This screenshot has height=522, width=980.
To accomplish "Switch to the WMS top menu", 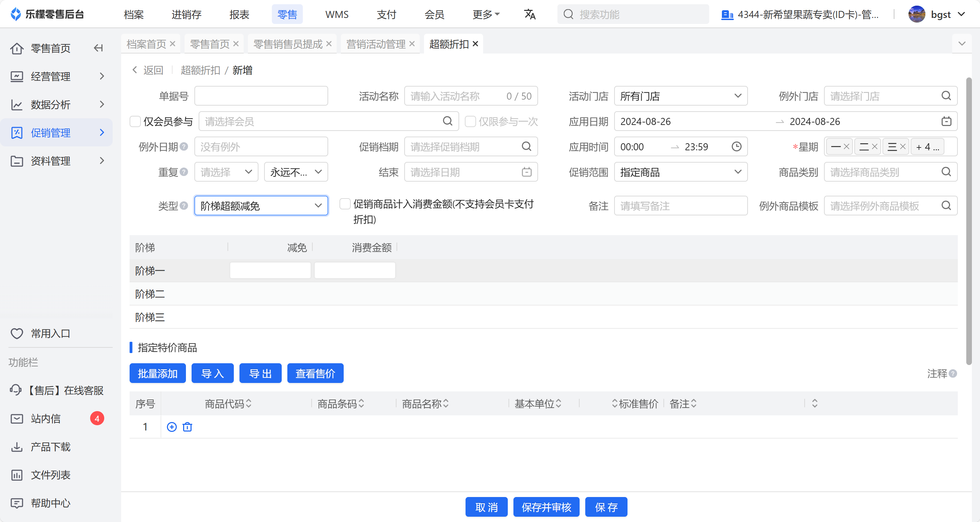I will [337, 14].
